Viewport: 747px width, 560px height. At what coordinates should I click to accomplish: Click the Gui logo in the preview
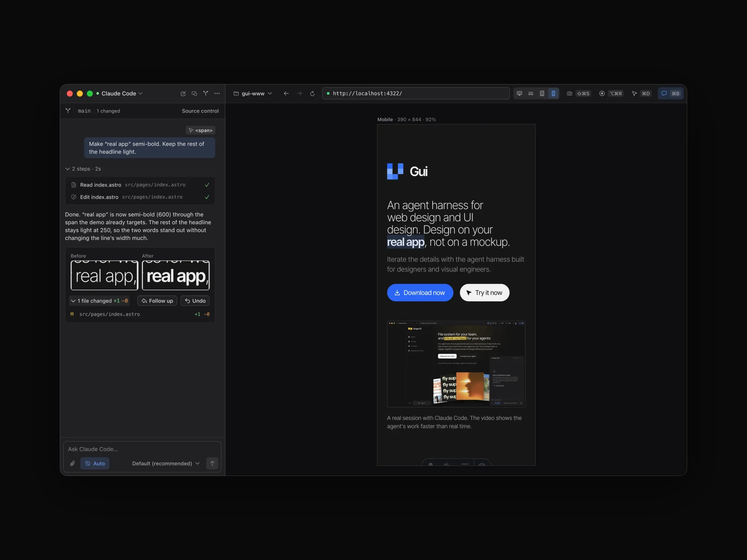pyautogui.click(x=407, y=171)
